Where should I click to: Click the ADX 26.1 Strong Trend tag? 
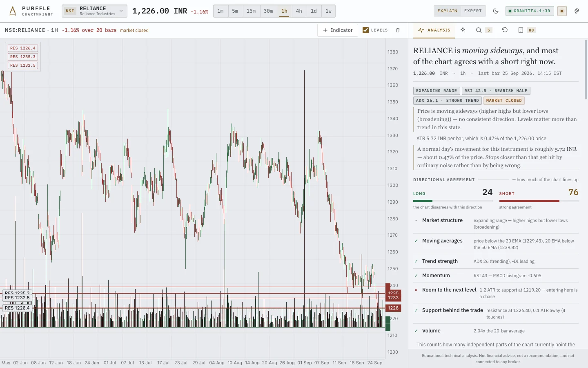pyautogui.click(x=448, y=101)
